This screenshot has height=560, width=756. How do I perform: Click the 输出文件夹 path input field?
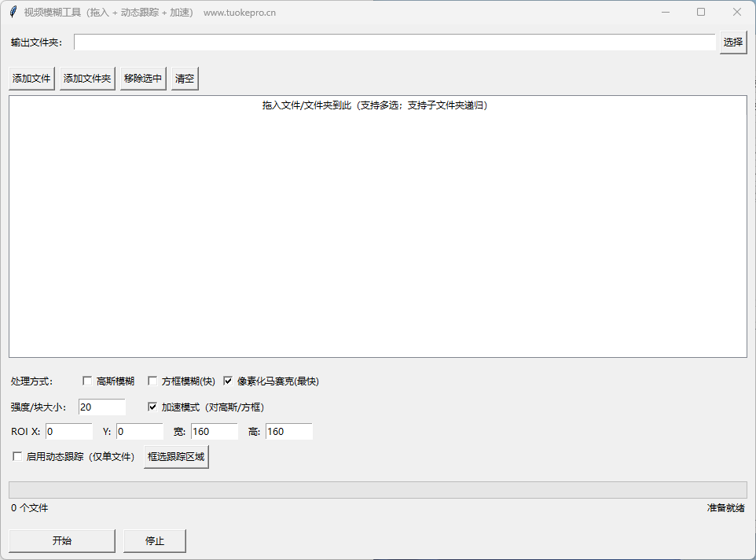click(x=395, y=42)
